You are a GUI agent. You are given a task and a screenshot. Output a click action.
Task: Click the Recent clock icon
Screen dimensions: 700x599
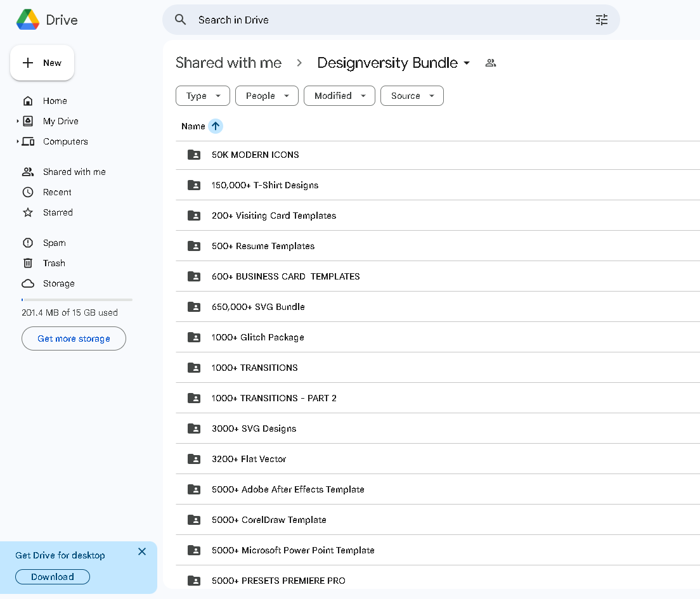pyautogui.click(x=28, y=192)
